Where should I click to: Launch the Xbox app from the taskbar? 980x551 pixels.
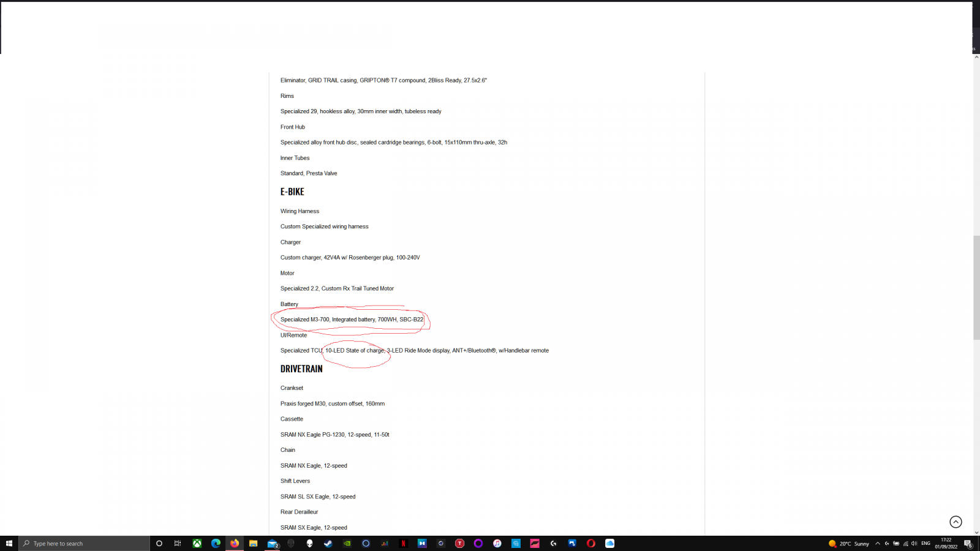197,543
